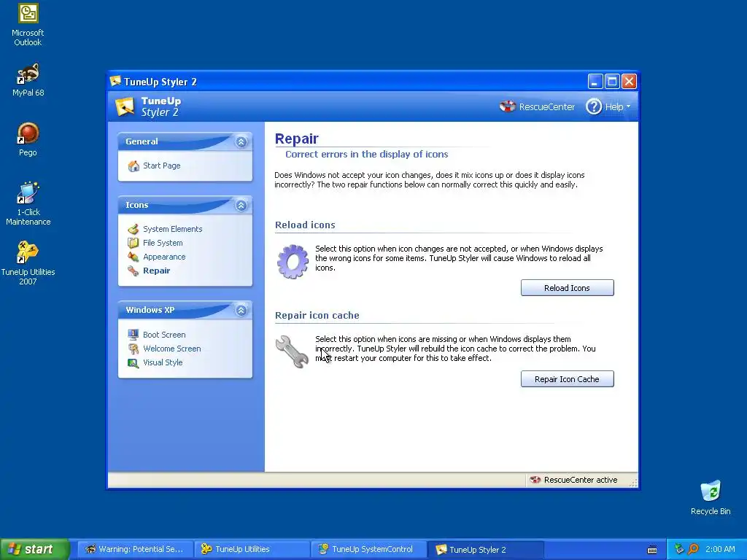
Task: Click the Repair Icon Cache button
Action: [x=567, y=379]
